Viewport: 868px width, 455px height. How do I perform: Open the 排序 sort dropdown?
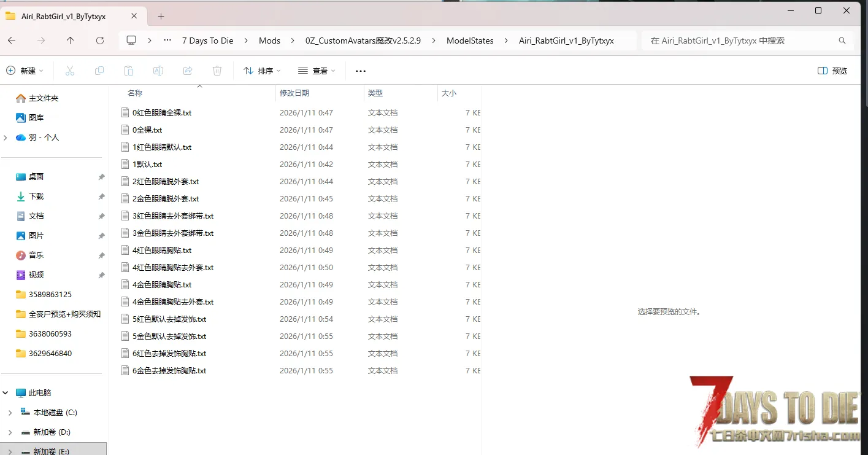[x=262, y=71]
